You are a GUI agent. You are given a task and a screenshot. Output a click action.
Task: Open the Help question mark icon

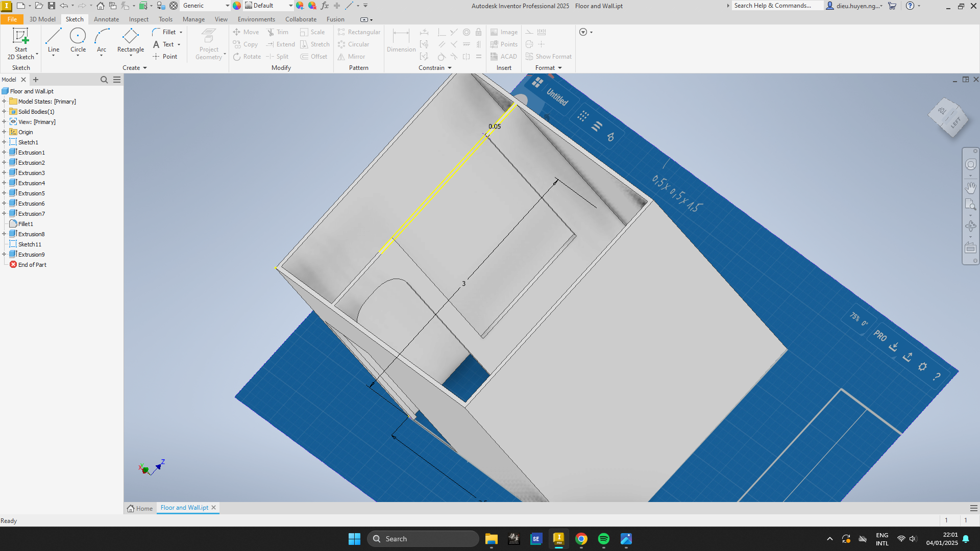[x=910, y=6]
